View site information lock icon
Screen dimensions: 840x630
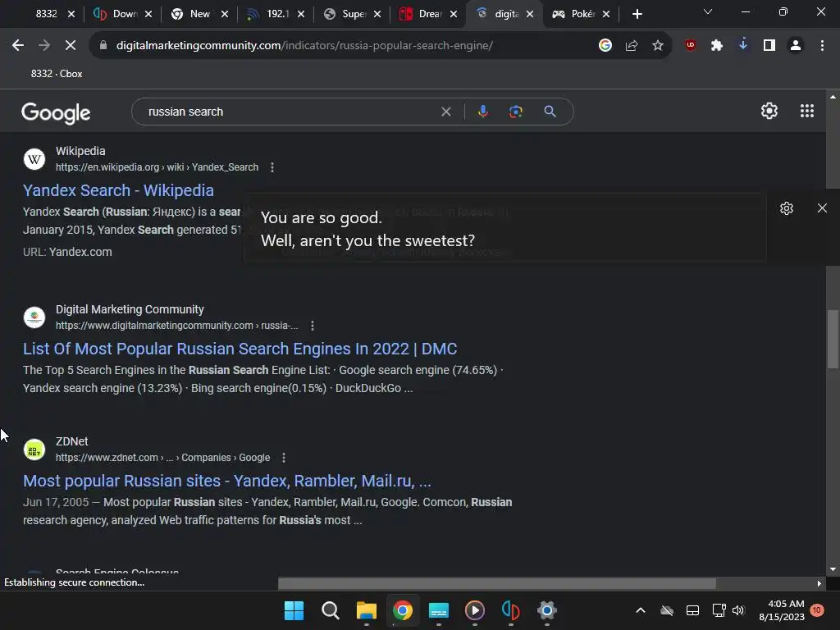[103, 46]
